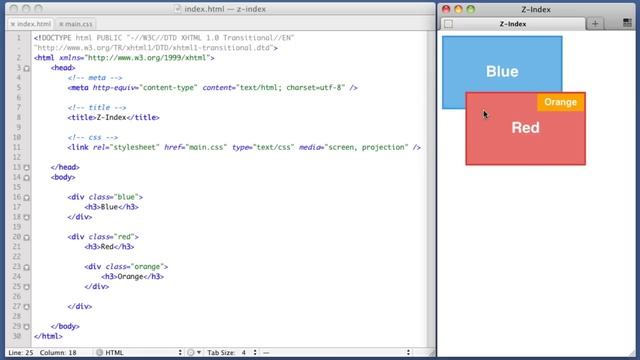Collapse the head fold marker on line 3
640x360 pixels.
[27, 68]
